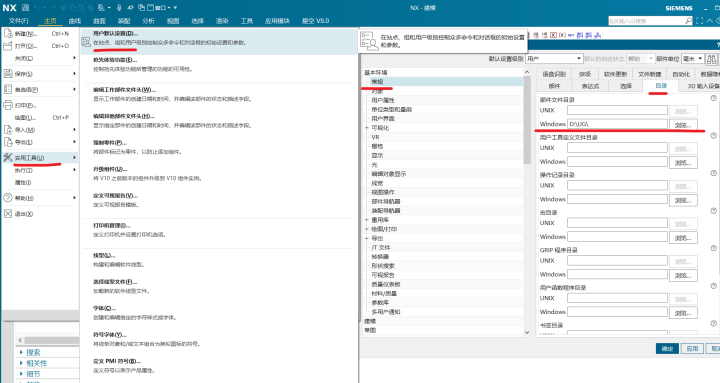The image size is (720, 383).
Task: Open the 文件(F) menu
Action: [18, 21]
